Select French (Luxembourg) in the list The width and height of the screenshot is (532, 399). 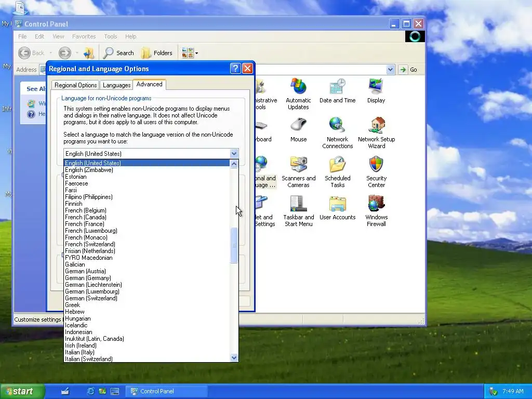click(x=147, y=231)
